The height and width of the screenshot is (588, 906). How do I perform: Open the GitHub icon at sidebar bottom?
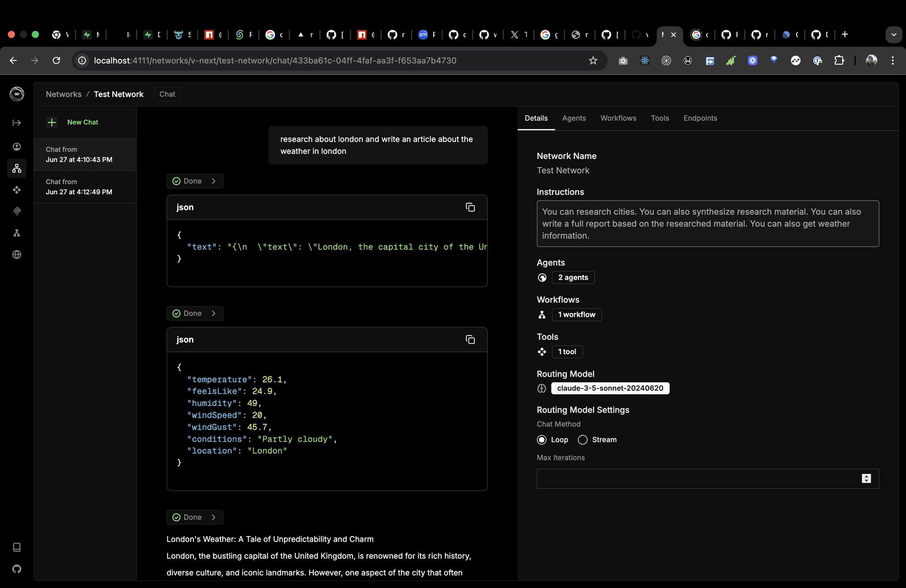click(x=17, y=569)
